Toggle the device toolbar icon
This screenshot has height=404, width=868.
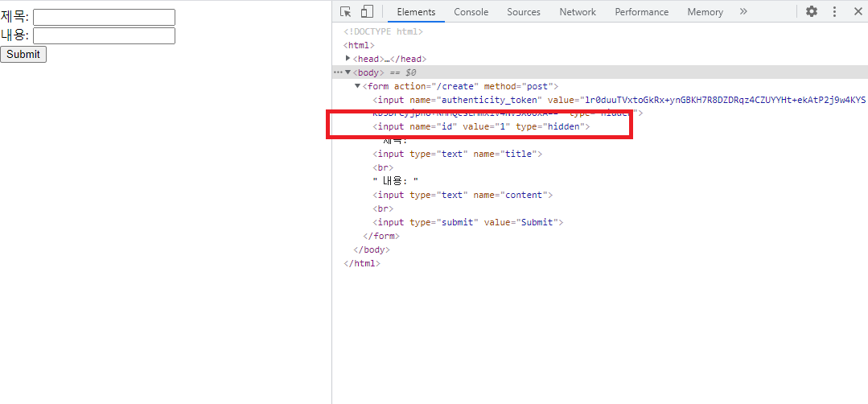point(367,11)
